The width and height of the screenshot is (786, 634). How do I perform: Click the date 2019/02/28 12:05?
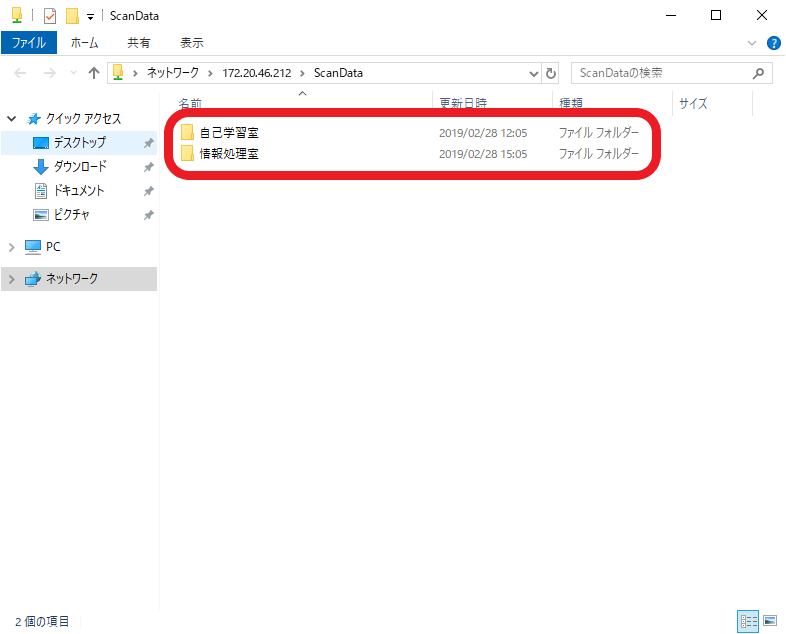483,133
